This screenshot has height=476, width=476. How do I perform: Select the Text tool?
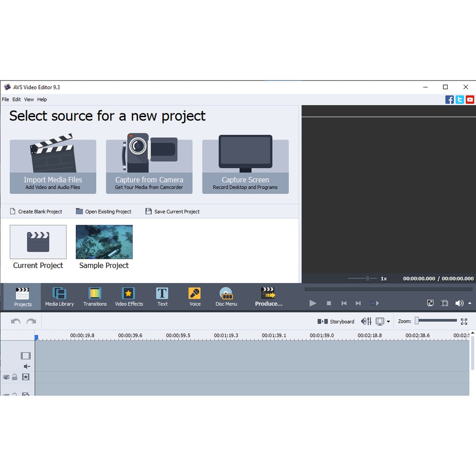[x=162, y=297]
